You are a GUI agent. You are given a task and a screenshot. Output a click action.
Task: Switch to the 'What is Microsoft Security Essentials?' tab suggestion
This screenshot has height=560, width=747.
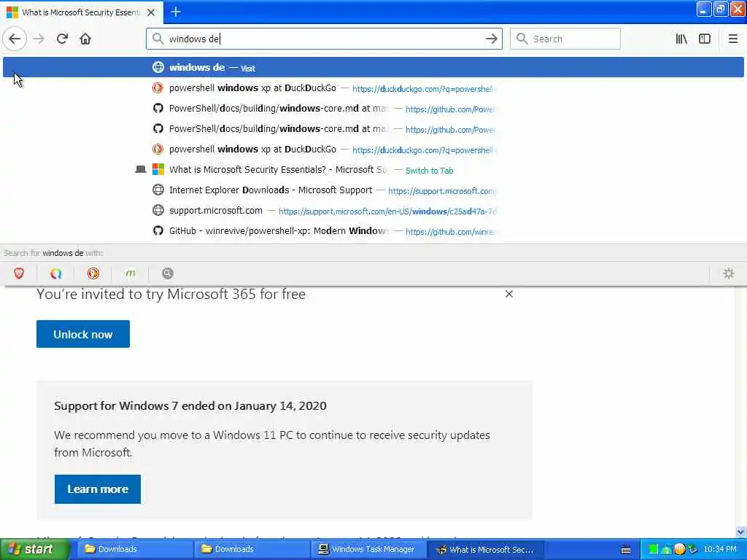pos(373,170)
